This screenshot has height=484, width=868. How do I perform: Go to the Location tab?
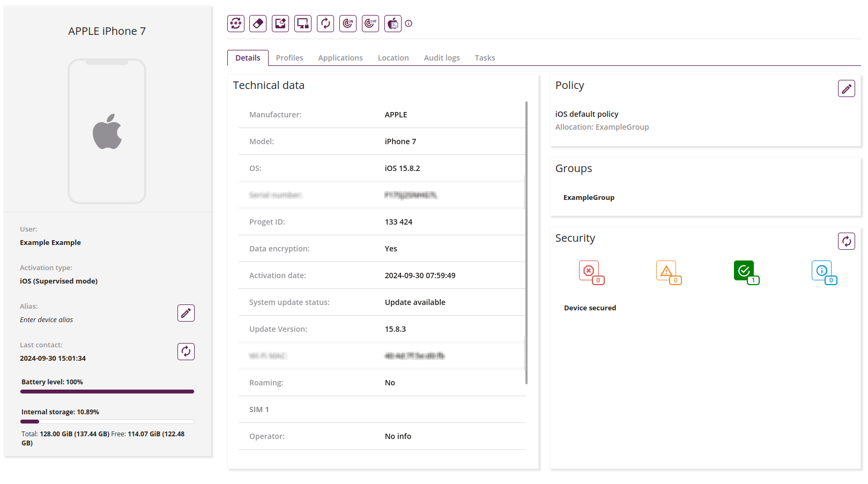[x=394, y=58]
